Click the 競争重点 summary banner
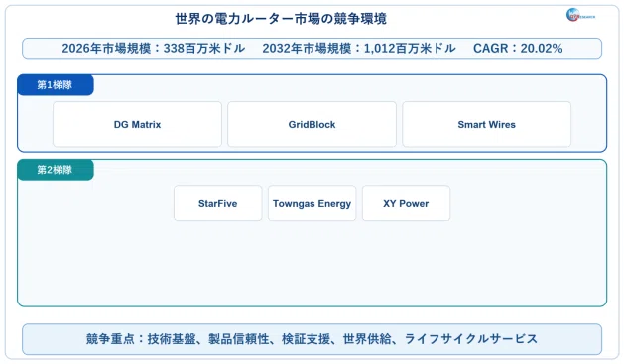Viewport: 624px width, 364px height. point(312,339)
